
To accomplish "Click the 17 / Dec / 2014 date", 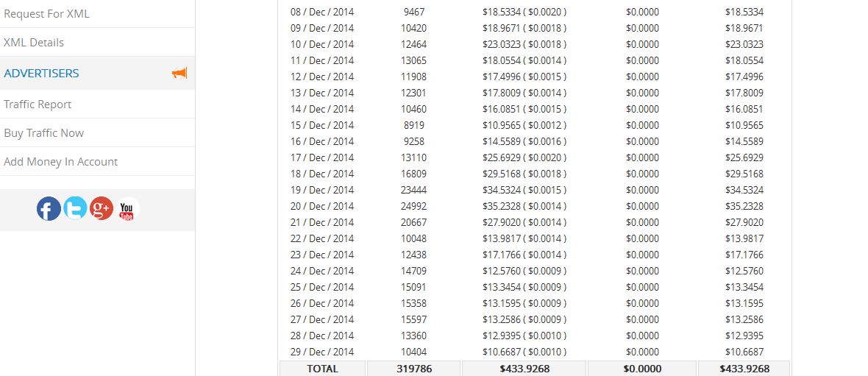I will click(x=322, y=157).
